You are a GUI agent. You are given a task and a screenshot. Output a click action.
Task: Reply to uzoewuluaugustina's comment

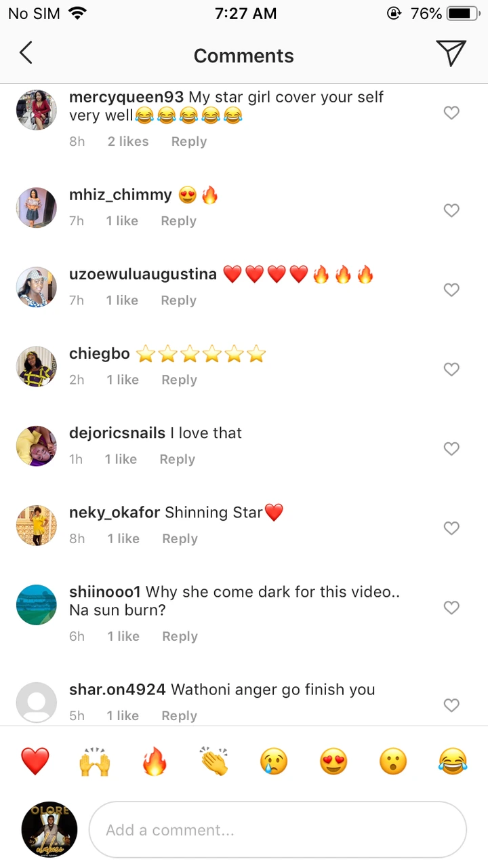178,300
